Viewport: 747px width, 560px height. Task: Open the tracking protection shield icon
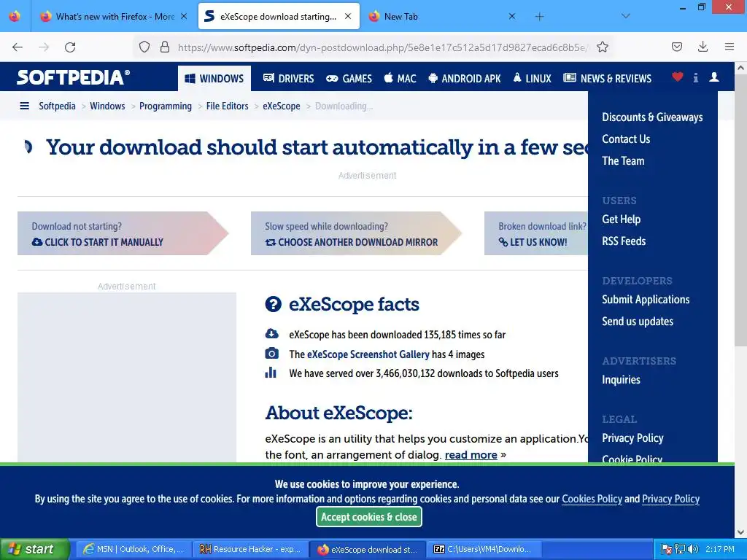(x=144, y=47)
